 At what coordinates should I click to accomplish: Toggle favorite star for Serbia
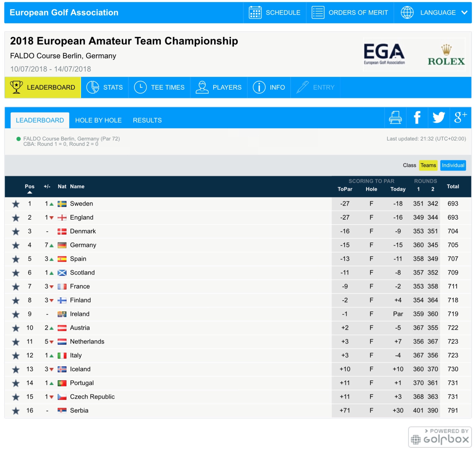16,411
